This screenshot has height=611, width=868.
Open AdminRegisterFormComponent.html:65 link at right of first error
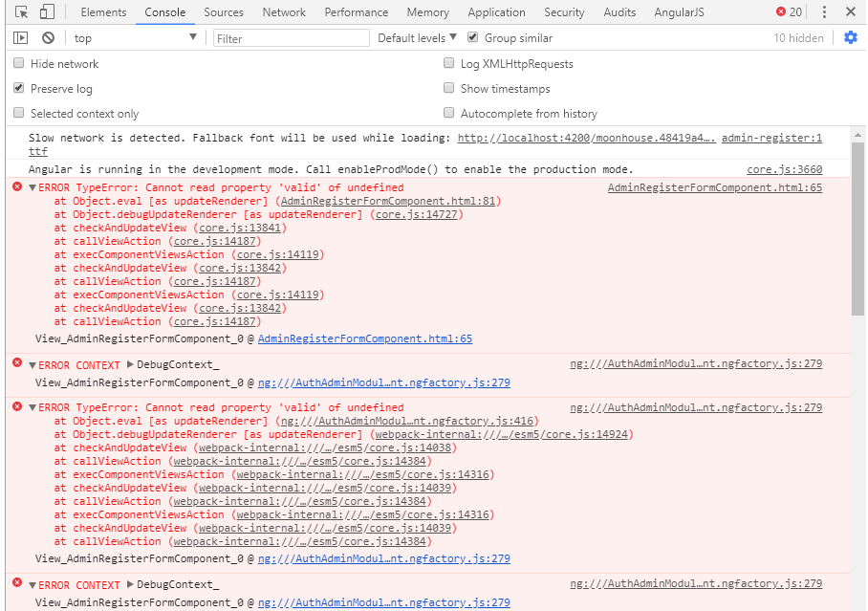(x=715, y=187)
